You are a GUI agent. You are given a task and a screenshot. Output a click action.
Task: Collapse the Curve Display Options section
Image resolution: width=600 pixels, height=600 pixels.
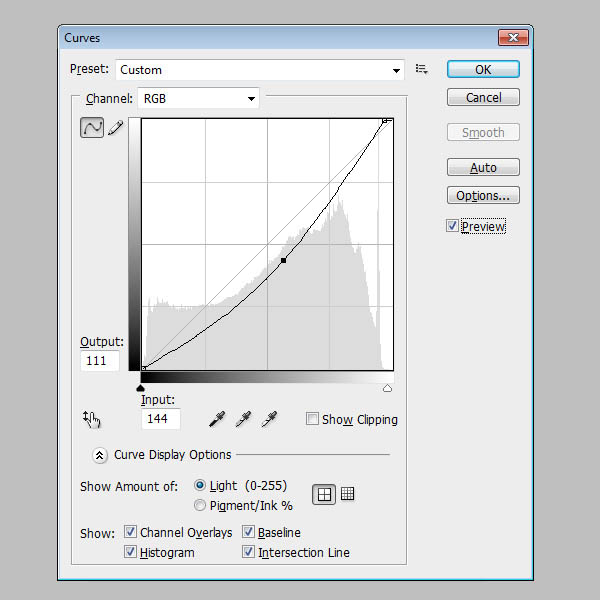pyautogui.click(x=100, y=455)
